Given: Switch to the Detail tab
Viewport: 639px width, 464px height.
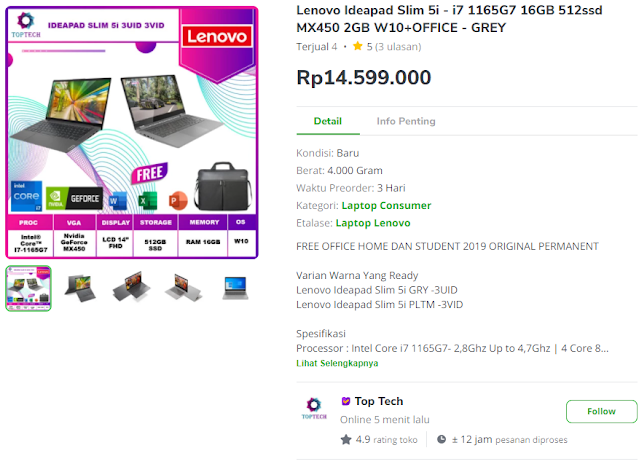Looking at the screenshot, I should coord(328,121).
